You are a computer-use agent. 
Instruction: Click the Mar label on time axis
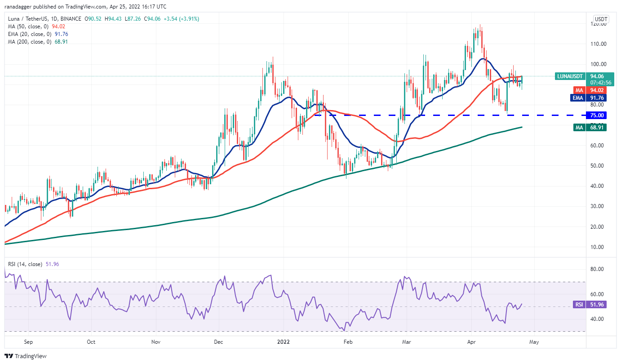[406, 342]
